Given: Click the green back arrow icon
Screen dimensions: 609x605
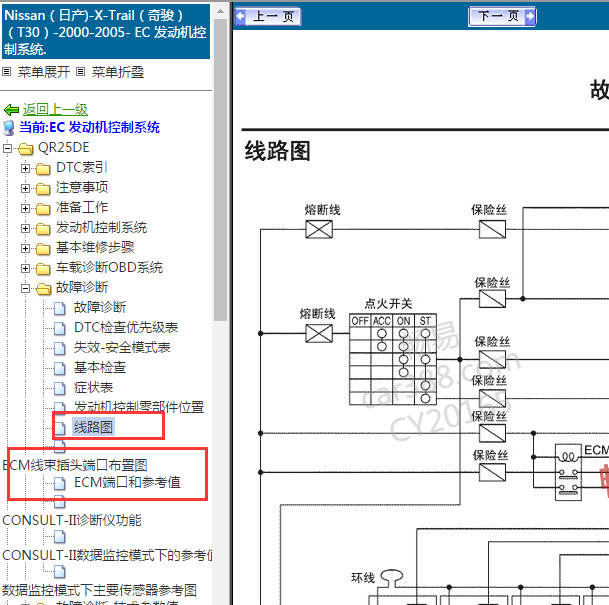Looking at the screenshot, I should coord(11,110).
